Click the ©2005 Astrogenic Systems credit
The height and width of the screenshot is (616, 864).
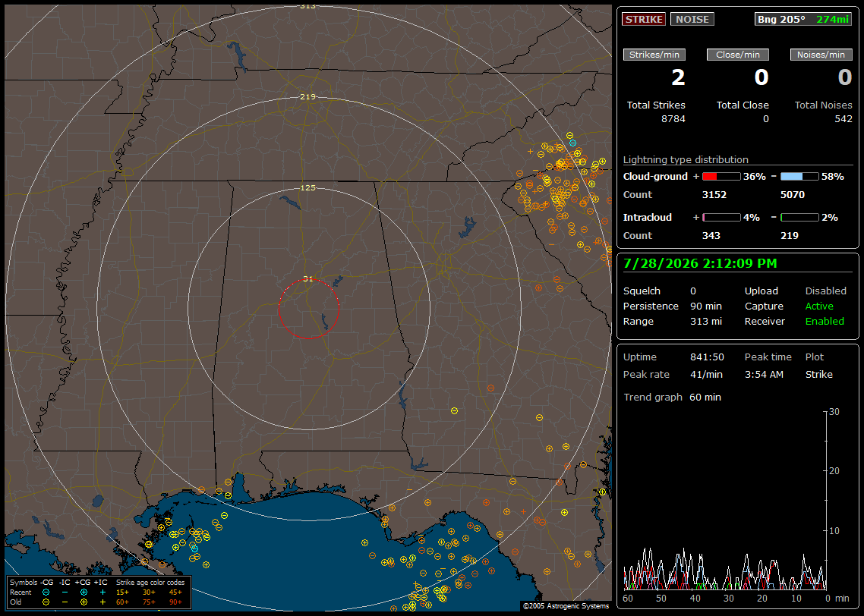[x=566, y=606]
